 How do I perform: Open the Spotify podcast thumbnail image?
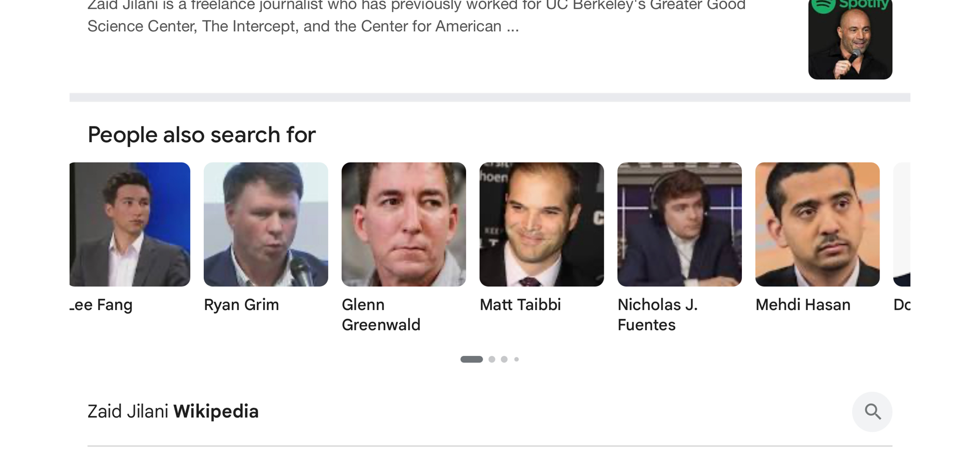[850, 38]
